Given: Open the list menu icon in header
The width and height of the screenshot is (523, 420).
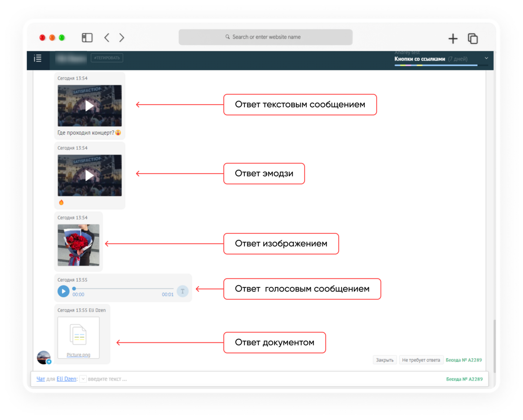Looking at the screenshot, I should (38, 58).
